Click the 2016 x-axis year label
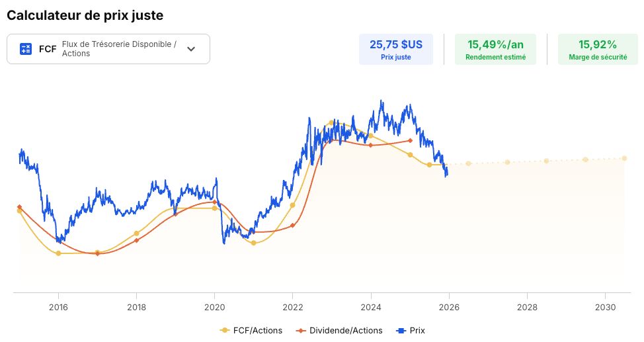Image resolution: width=644 pixels, height=342 pixels. [x=58, y=307]
